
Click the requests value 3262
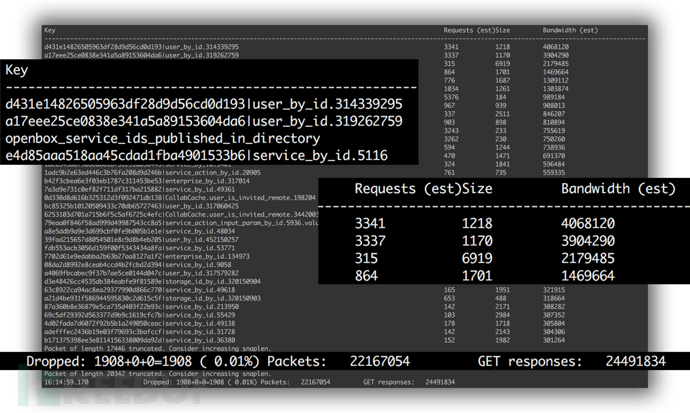click(x=451, y=139)
